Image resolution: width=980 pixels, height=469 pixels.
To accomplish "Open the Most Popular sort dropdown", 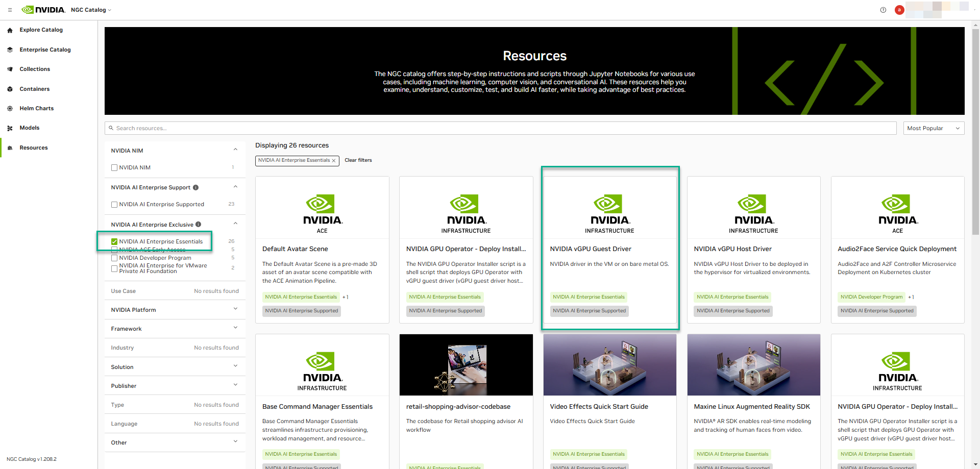I will (934, 128).
